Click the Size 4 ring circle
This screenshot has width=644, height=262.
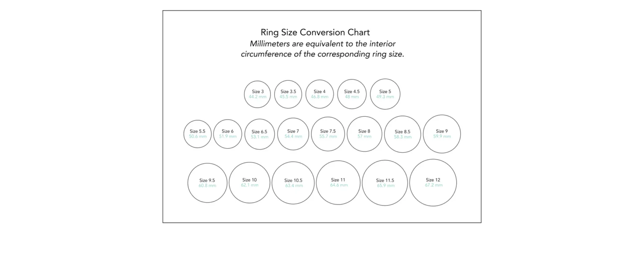point(319,94)
